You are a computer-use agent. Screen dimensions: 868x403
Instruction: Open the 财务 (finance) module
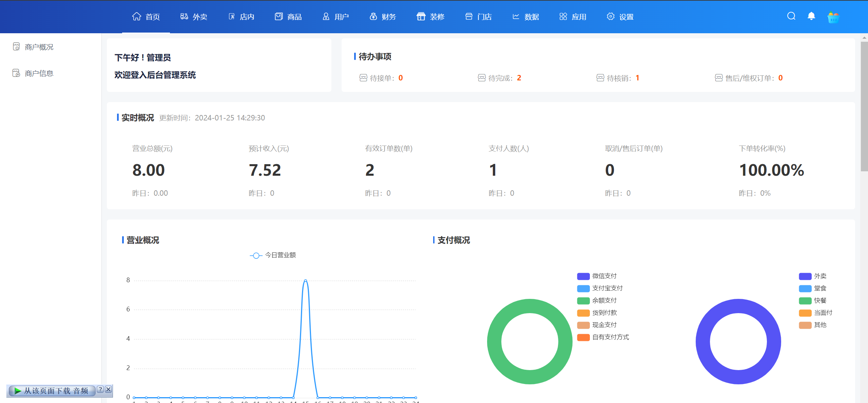[383, 16]
